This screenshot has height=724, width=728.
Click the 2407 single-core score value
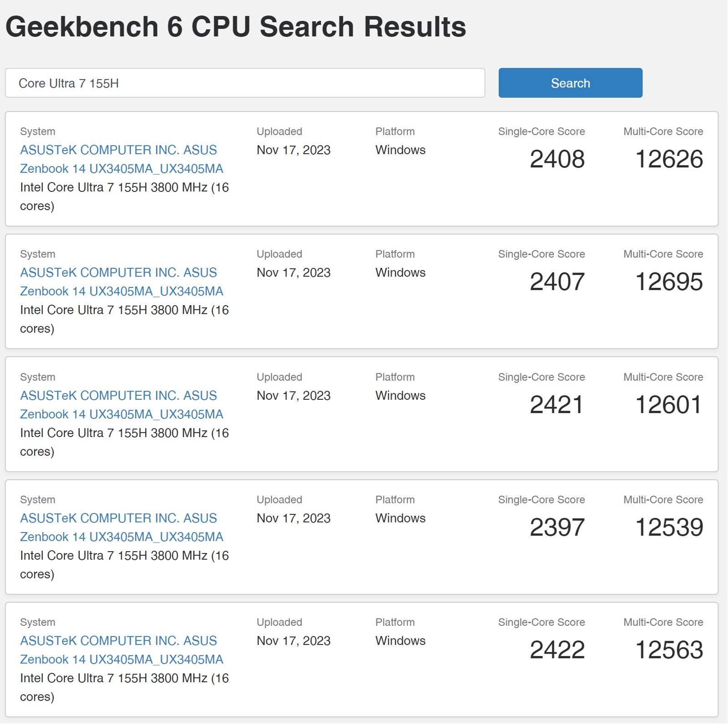point(557,282)
